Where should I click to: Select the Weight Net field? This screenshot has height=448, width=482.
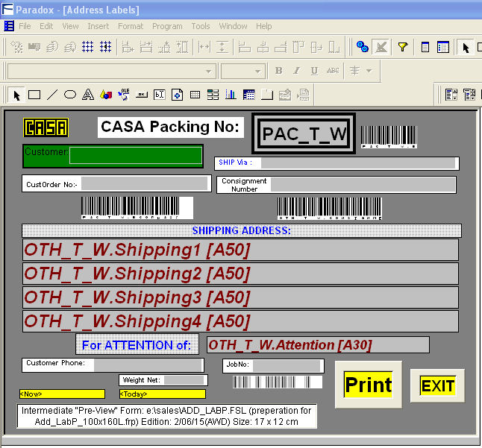[163, 380]
